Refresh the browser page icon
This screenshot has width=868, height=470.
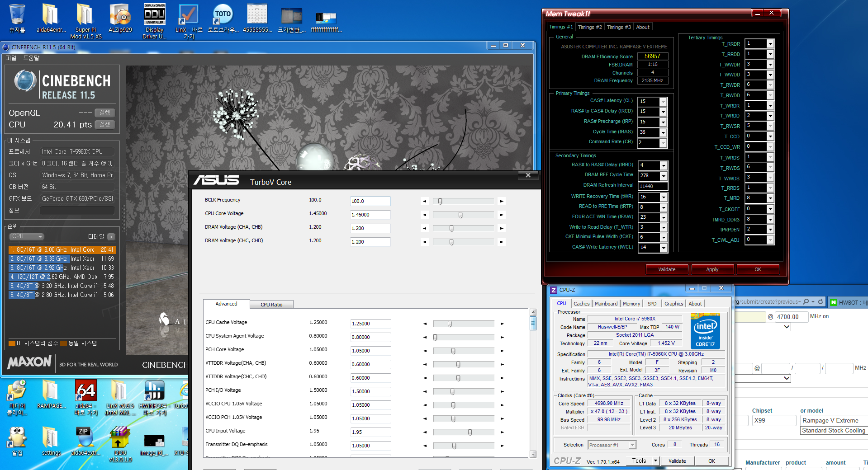[820, 301]
